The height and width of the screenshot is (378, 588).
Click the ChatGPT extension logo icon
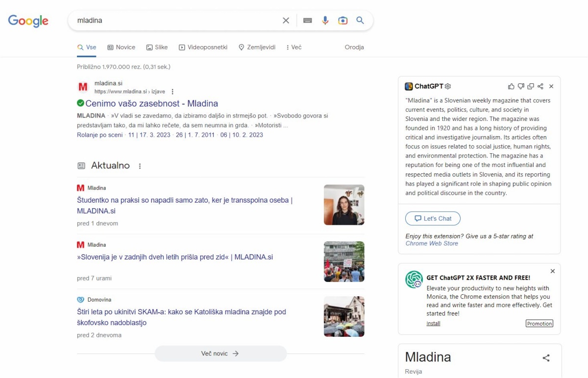[x=409, y=86]
